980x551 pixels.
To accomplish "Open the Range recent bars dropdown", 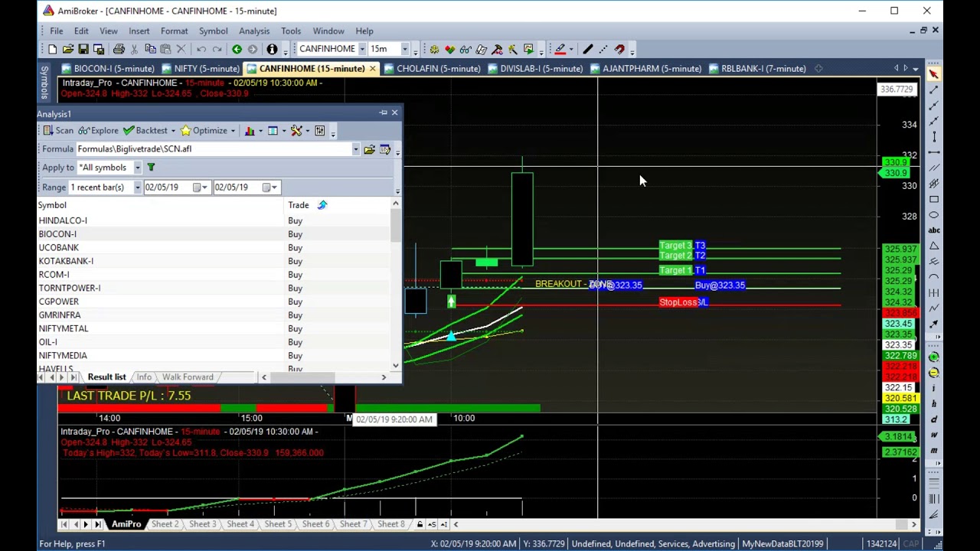I will coord(138,187).
